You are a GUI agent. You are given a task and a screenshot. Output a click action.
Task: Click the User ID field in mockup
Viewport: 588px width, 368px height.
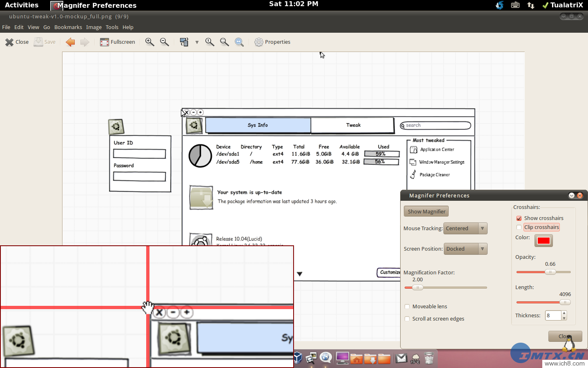pos(139,154)
